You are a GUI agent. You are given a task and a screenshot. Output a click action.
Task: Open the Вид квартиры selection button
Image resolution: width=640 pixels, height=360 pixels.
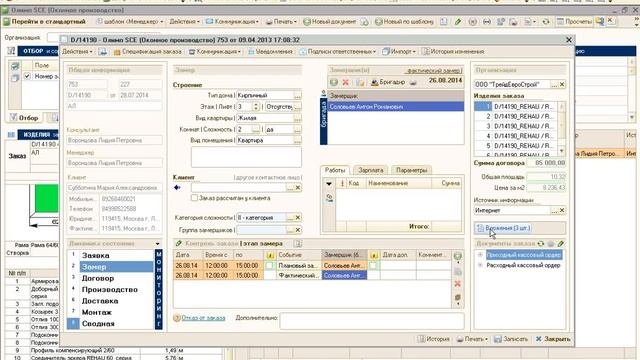tap(298, 118)
